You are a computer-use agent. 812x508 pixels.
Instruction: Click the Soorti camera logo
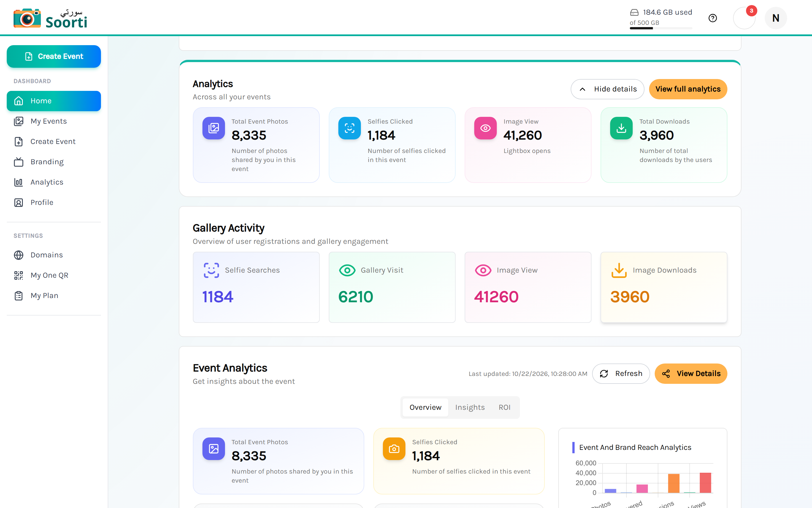(x=50, y=18)
